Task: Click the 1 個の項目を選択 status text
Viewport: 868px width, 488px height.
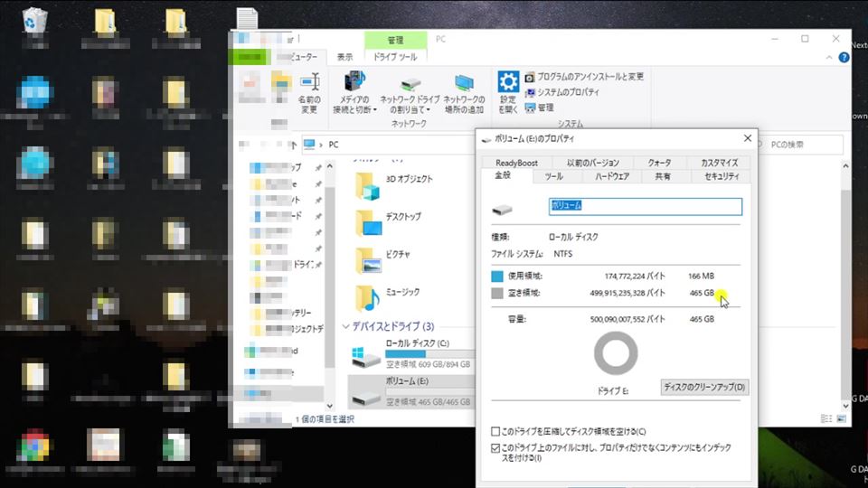Action: (x=325, y=418)
